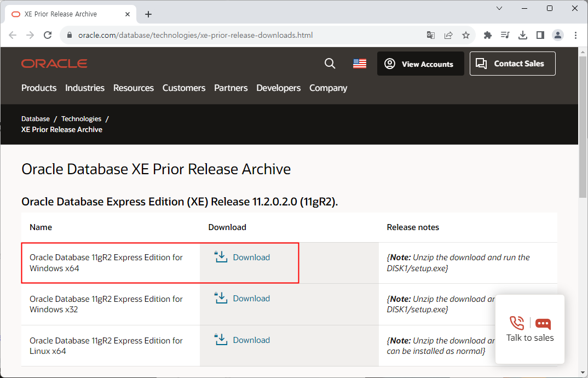Click 'Oracle Database 11gR2 Express Edition for Windows x64' text
This screenshot has height=378, width=588.
tap(106, 263)
